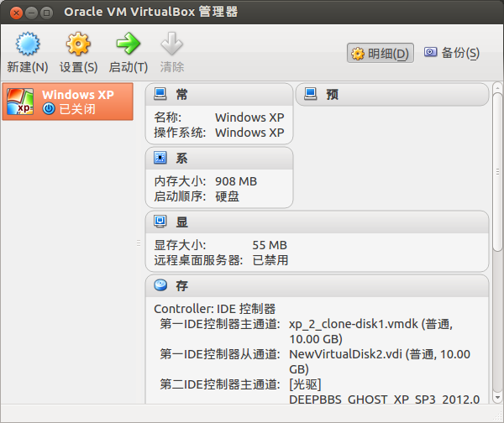Viewport: 504px width, 423px height.
Task: Switch to 明细(D) details view
Action: coord(381,53)
